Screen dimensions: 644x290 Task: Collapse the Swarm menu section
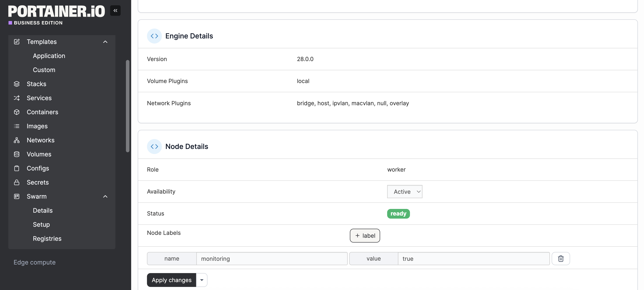[x=105, y=196]
